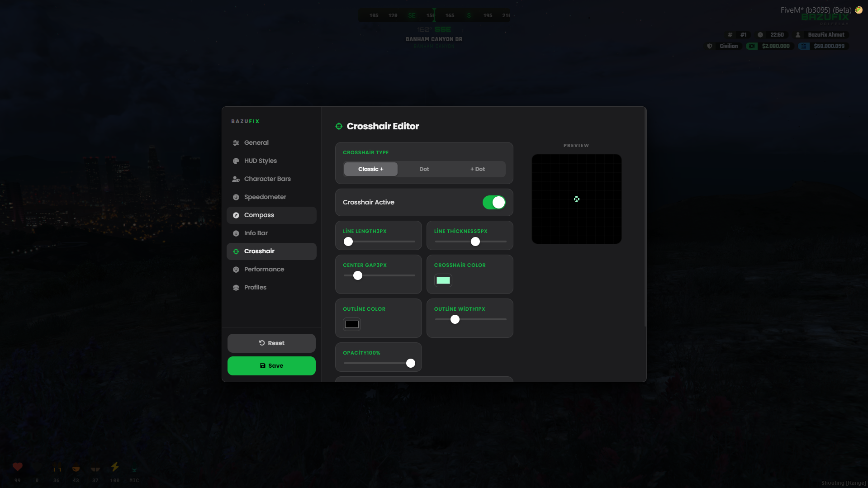Click the bank icon next to $58.000.059
The image size is (868, 488).
point(804,46)
